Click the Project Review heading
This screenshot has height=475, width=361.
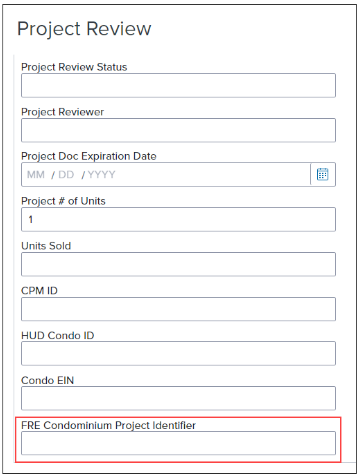coord(84,29)
